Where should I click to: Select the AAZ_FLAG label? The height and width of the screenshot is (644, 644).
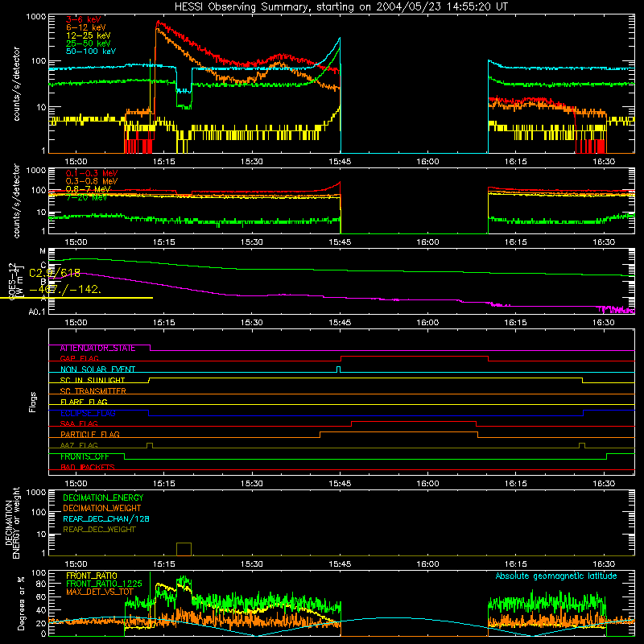(79, 446)
